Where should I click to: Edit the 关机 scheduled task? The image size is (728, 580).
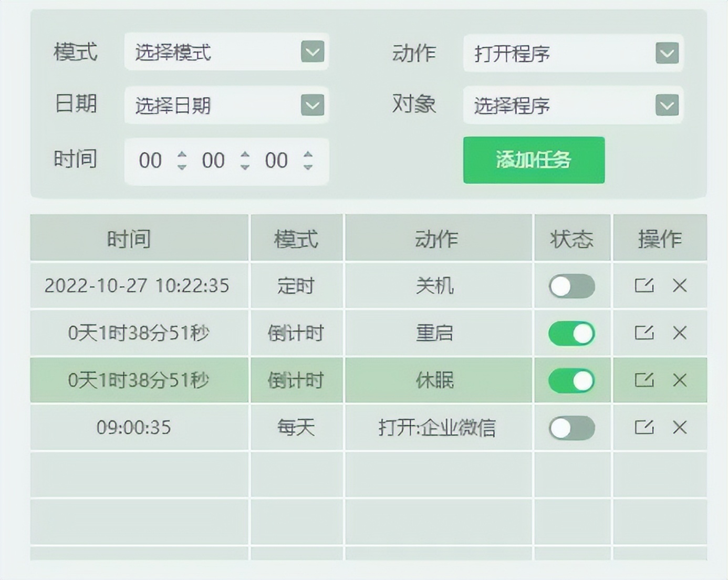644,286
